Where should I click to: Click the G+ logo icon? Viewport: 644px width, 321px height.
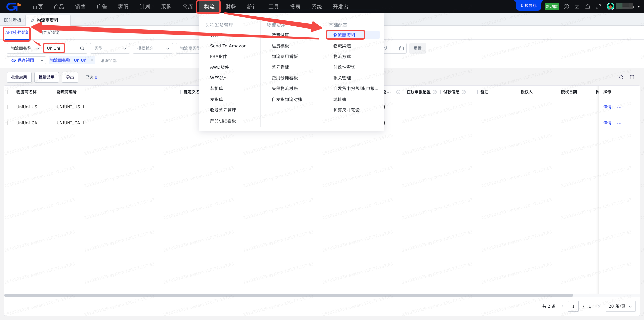[x=13, y=6]
